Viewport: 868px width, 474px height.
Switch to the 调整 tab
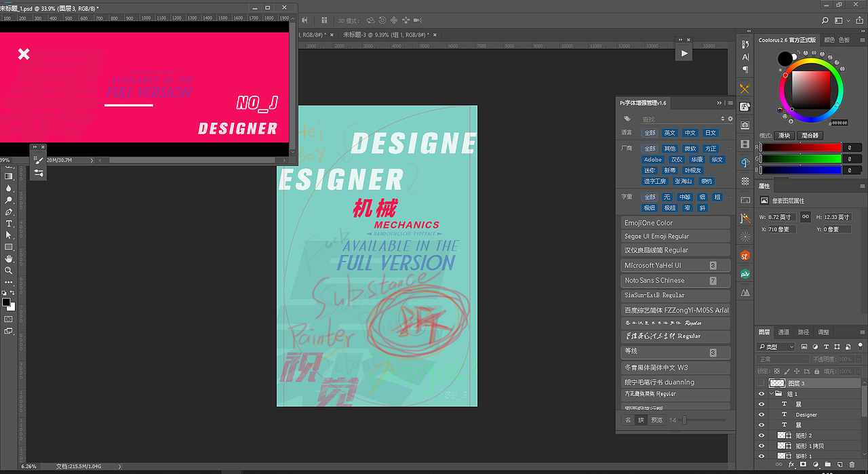(824, 332)
